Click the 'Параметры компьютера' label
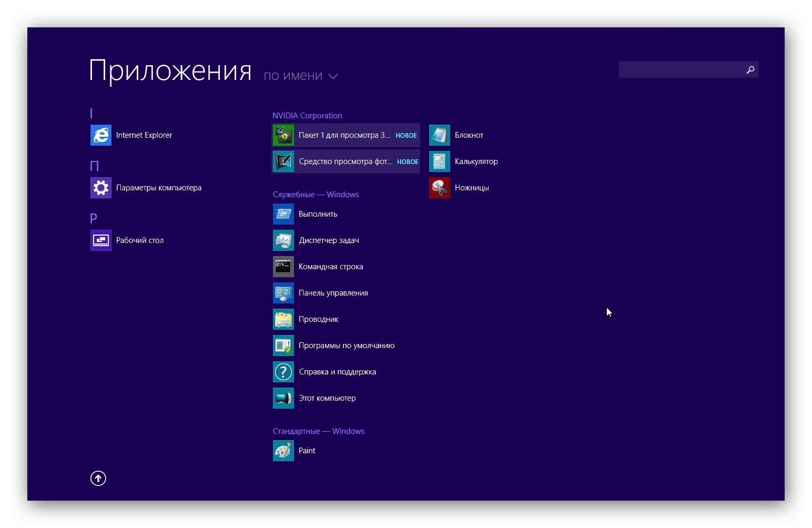Viewport: 812px width, 528px height. point(159,188)
